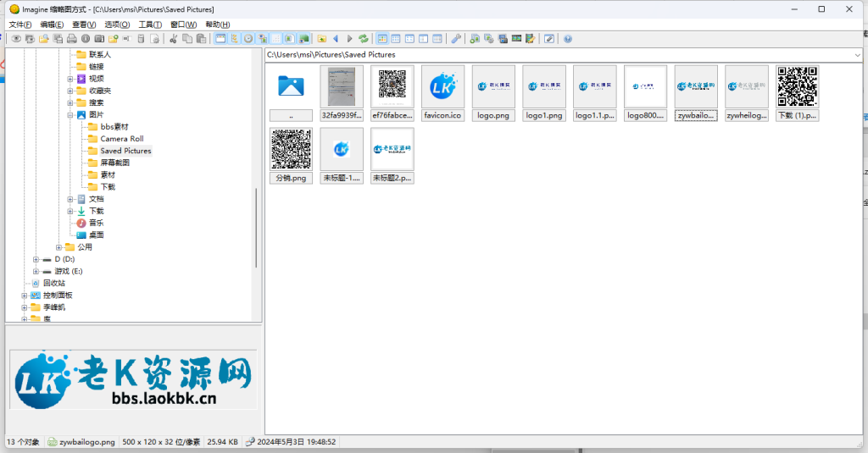
Task: Expand the 文档 tree node
Action: tap(70, 199)
